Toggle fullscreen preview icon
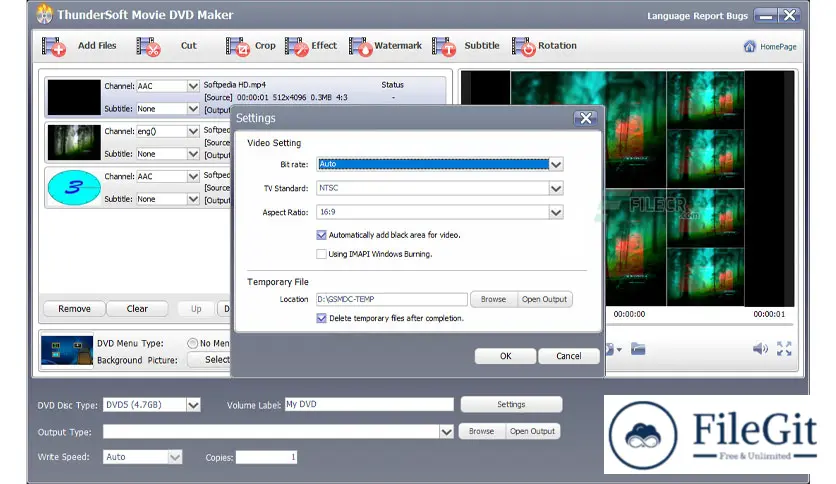Screen dimensions: 836x484 784,349
